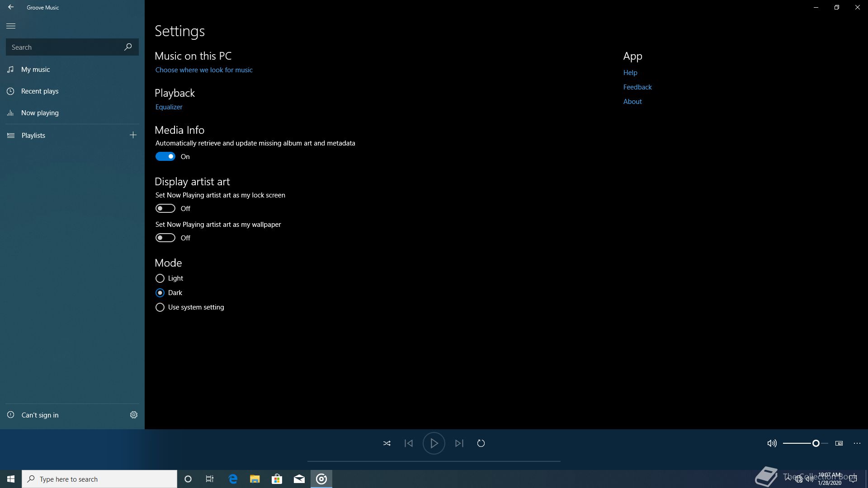Launch Microsoft Edge from taskbar
The height and width of the screenshot is (488, 868).
tap(233, 479)
